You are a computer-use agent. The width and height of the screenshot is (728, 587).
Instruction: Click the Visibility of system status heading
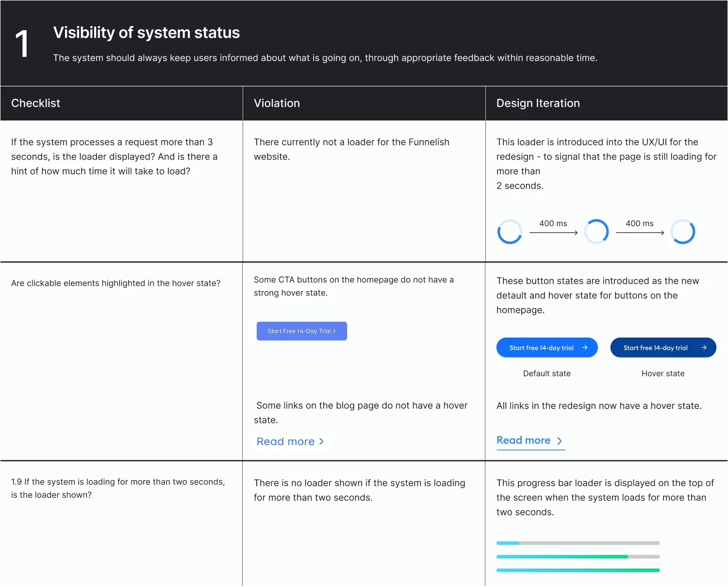click(146, 33)
